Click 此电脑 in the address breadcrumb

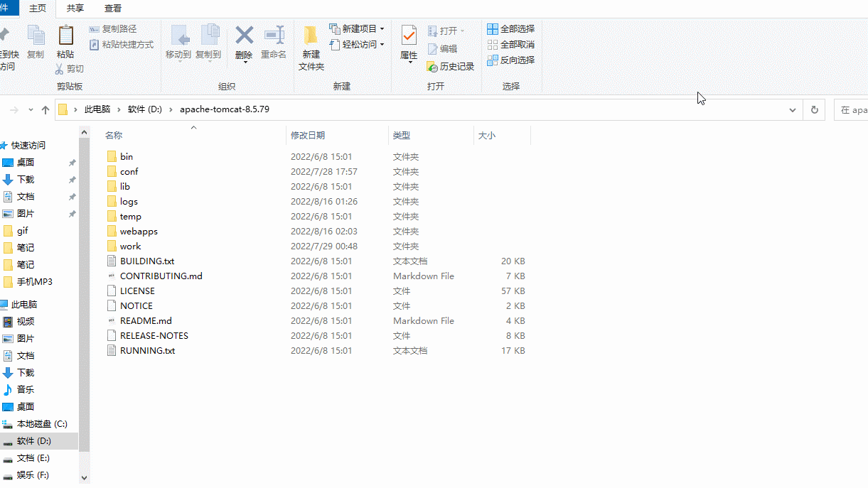pos(97,109)
